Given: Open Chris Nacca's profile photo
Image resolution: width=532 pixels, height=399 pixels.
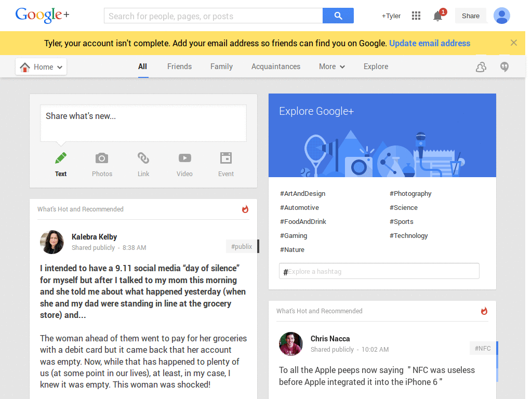Looking at the screenshot, I should point(291,344).
